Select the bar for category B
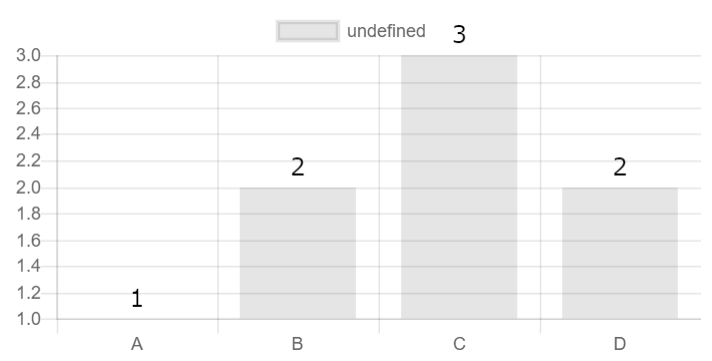The height and width of the screenshot is (361, 712). (298, 253)
